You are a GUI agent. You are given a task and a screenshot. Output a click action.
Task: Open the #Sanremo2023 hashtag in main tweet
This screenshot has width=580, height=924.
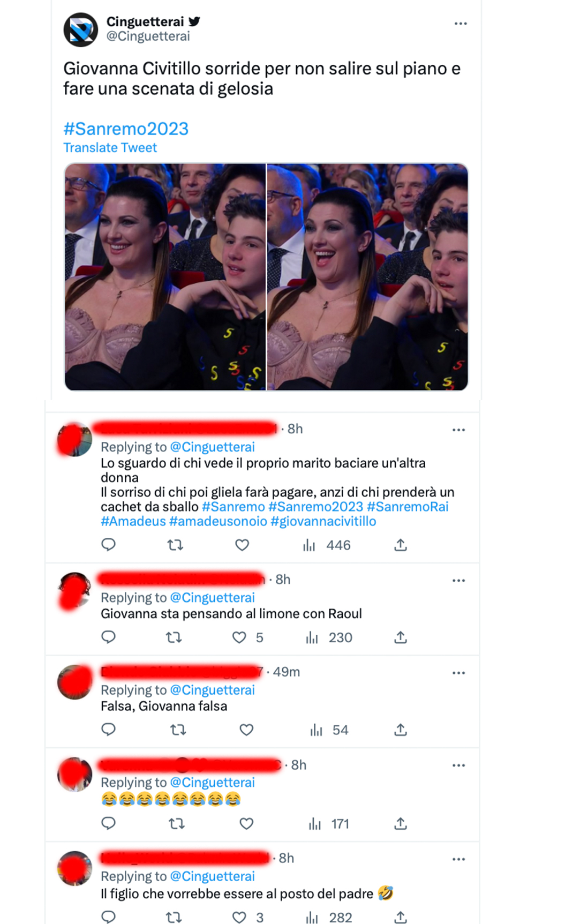point(126,129)
